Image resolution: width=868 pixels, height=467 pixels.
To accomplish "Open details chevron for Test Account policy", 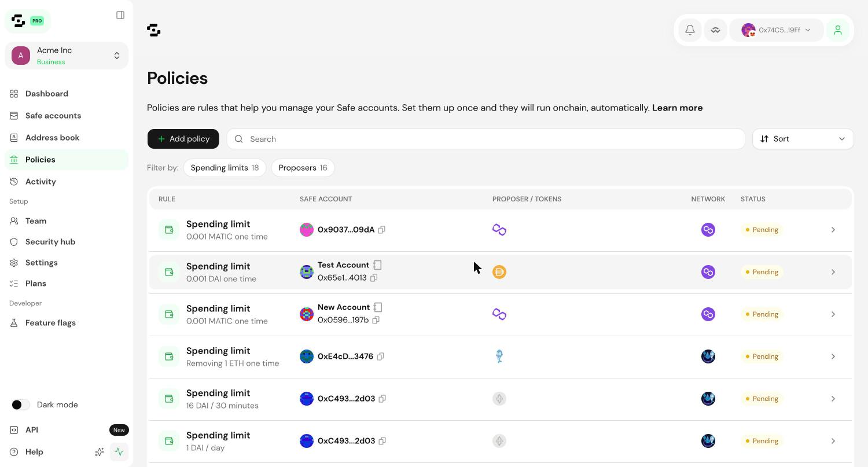I will [x=833, y=272].
